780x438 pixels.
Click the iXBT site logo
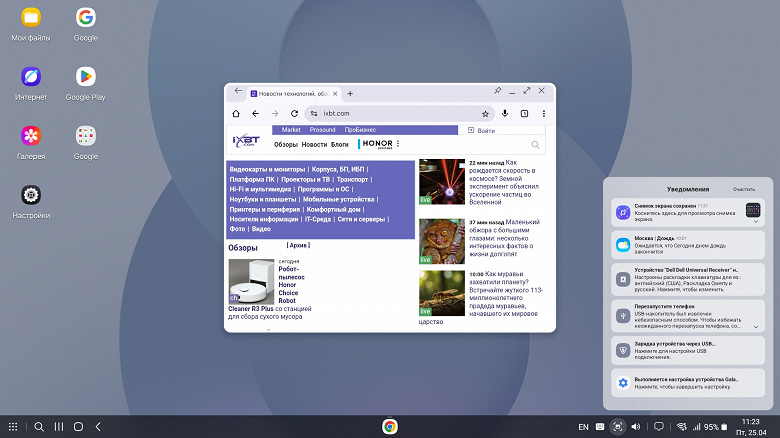pos(246,140)
